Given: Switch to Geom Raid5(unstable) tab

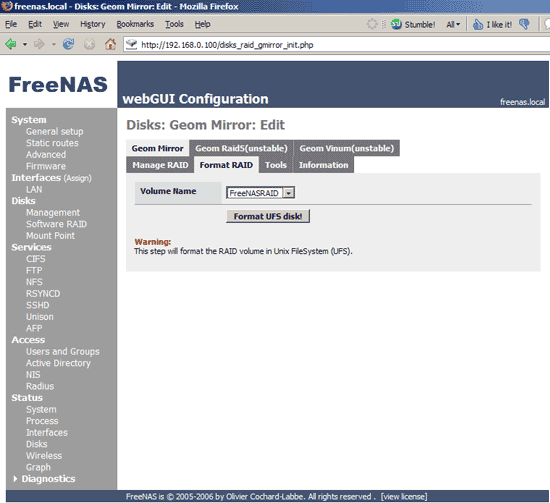Looking at the screenshot, I should pyautogui.click(x=241, y=148).
